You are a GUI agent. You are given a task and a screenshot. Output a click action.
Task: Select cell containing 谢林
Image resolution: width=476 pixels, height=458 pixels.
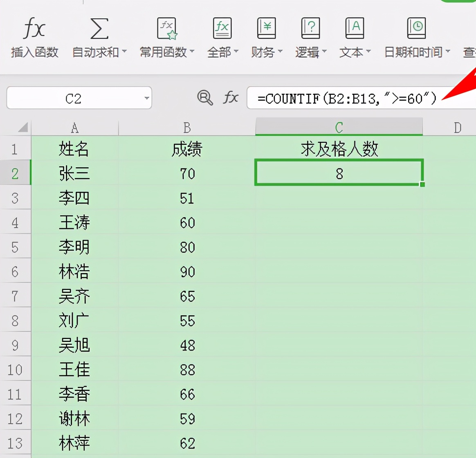pyautogui.click(x=75, y=418)
